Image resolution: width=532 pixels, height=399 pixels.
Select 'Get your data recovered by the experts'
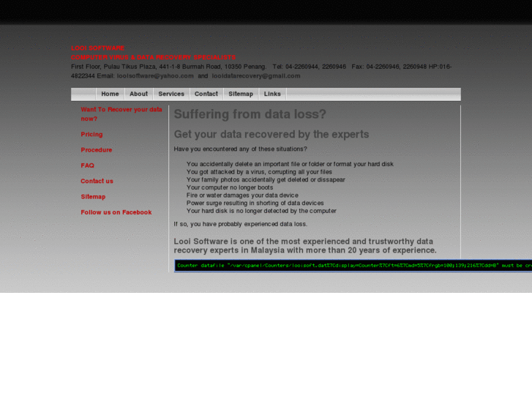[x=271, y=135]
